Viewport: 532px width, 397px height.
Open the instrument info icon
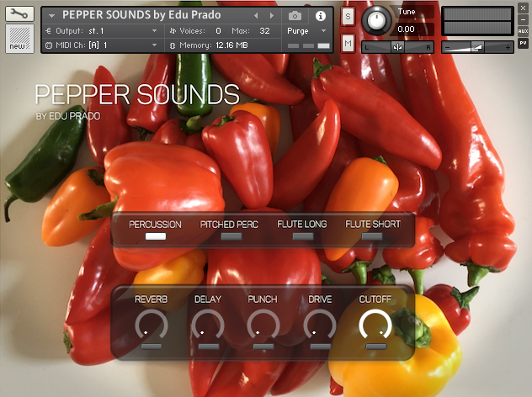[320, 16]
